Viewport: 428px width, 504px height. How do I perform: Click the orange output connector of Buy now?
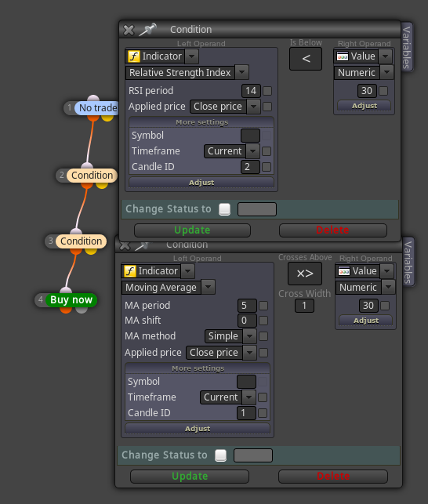(x=66, y=310)
